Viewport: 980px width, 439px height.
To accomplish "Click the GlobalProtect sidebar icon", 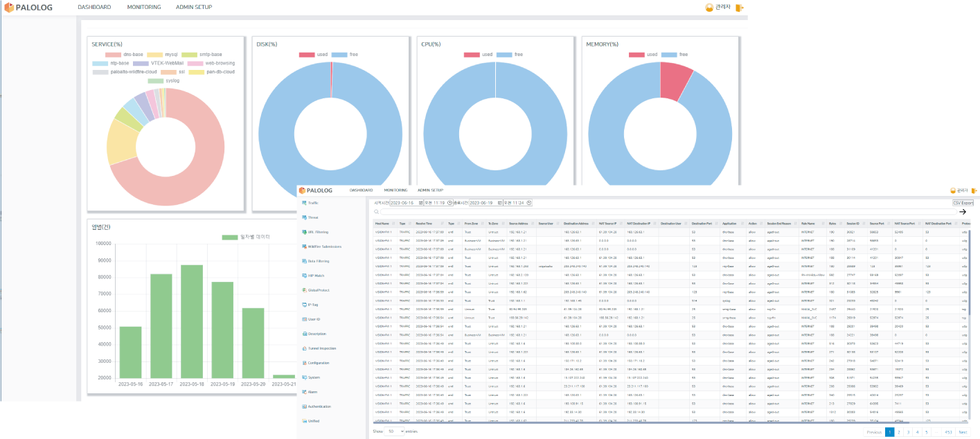I will [304, 290].
